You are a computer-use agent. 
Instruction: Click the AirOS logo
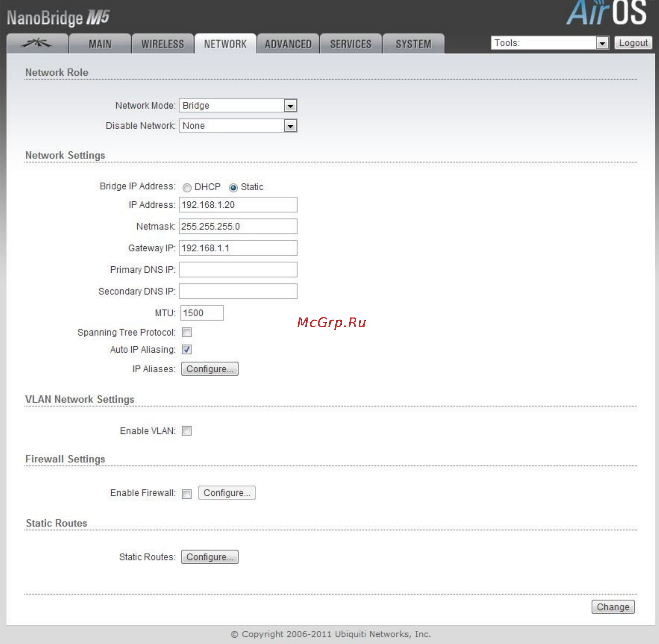pos(607,13)
